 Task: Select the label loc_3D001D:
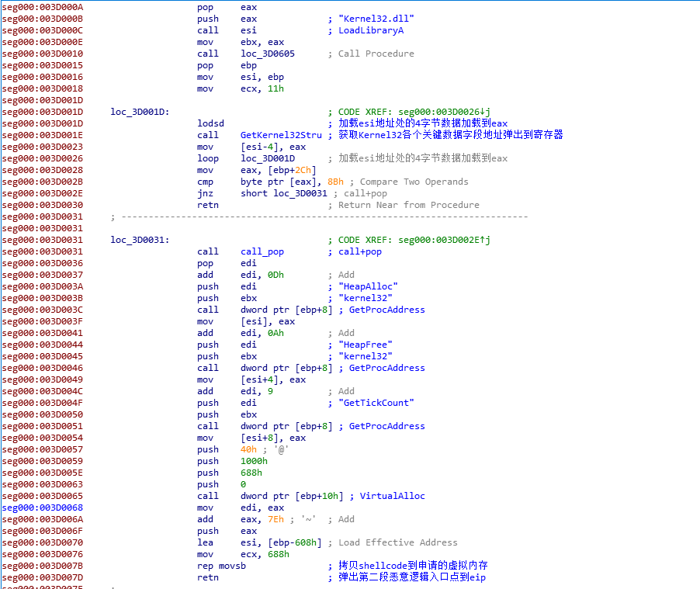[140, 112]
